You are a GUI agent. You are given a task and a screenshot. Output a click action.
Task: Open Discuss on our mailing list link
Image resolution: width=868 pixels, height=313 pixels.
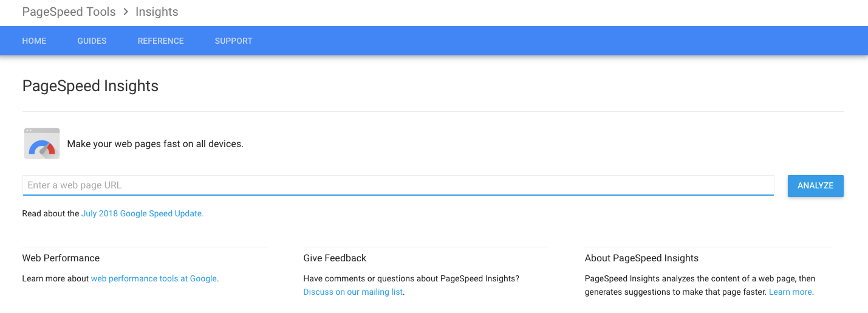(353, 292)
